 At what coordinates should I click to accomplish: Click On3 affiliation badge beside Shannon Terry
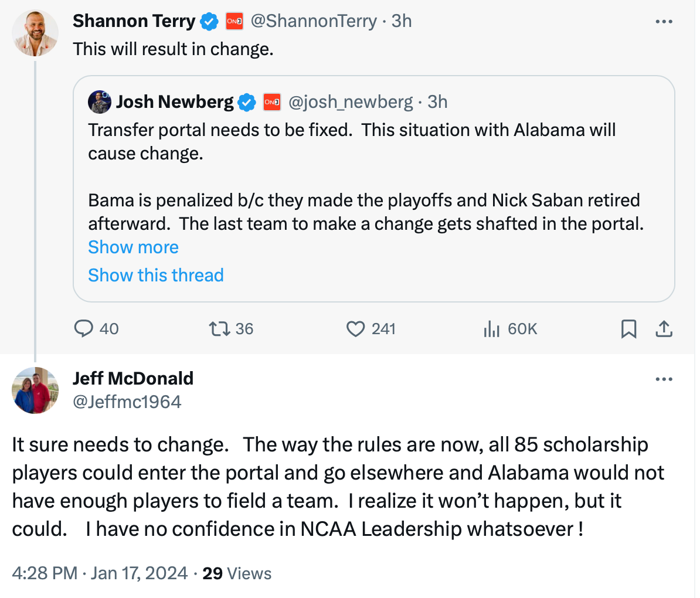pyautogui.click(x=235, y=21)
